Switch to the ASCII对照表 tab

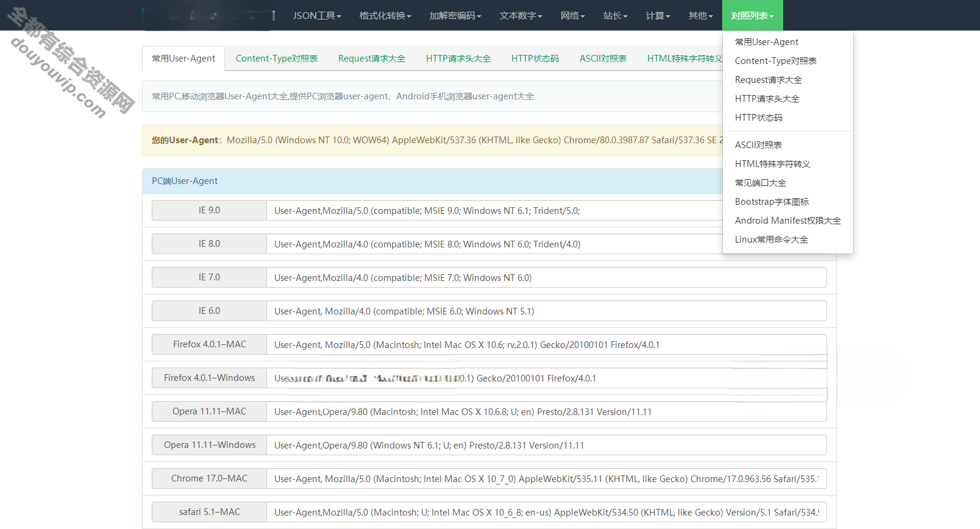tap(603, 59)
